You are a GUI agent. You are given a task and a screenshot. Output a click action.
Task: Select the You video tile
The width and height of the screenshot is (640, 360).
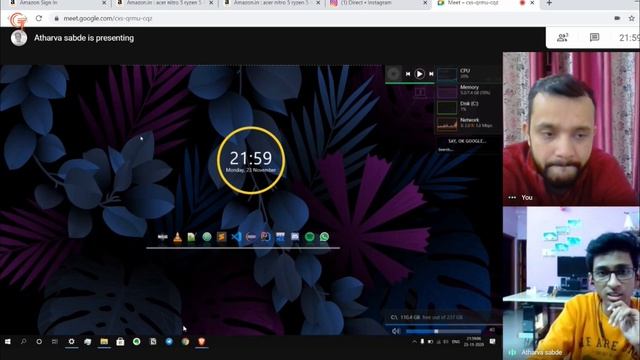coord(571,128)
